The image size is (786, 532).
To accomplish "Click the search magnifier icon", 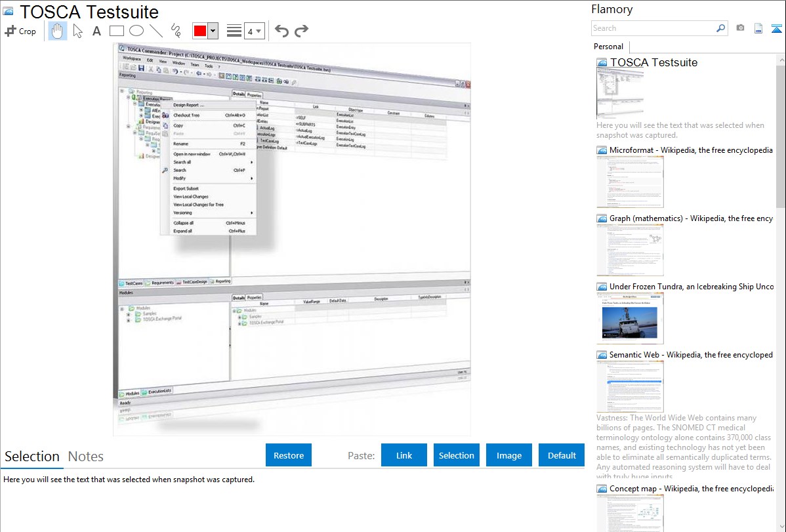I will tap(720, 28).
